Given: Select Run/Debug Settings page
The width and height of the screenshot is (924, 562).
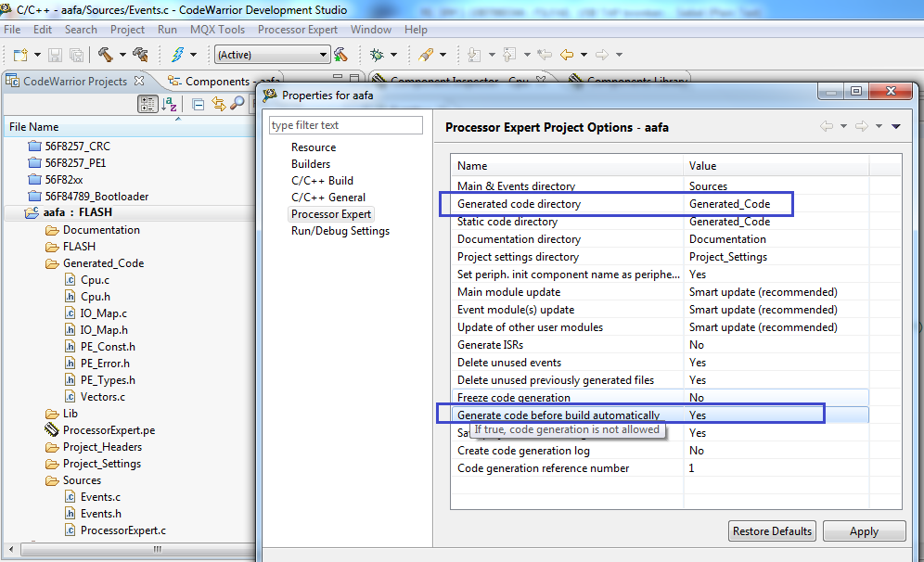Looking at the screenshot, I should pos(340,231).
